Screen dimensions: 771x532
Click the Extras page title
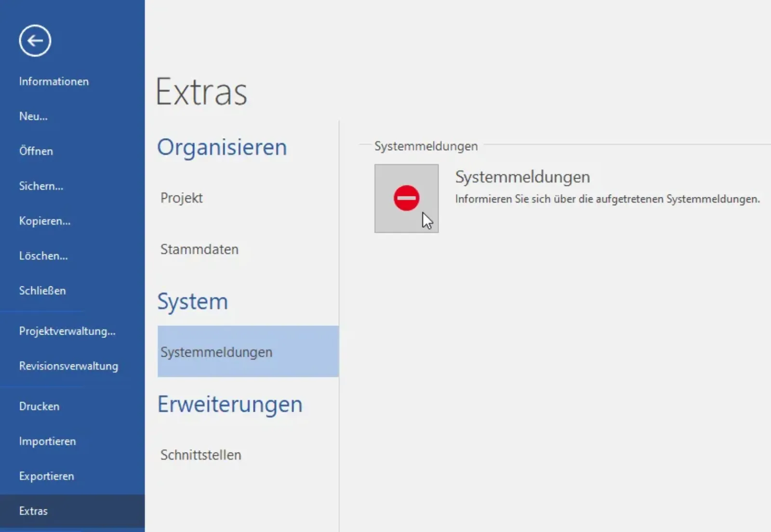click(201, 92)
